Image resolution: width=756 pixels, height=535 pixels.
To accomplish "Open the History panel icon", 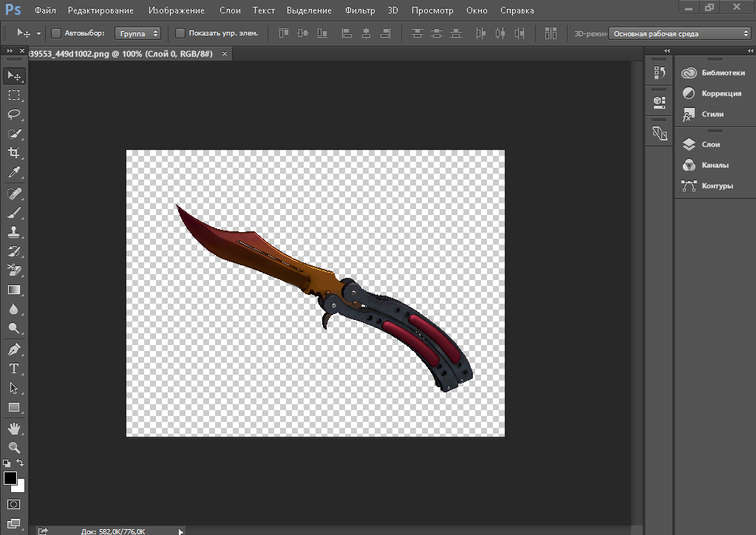I will (x=659, y=72).
